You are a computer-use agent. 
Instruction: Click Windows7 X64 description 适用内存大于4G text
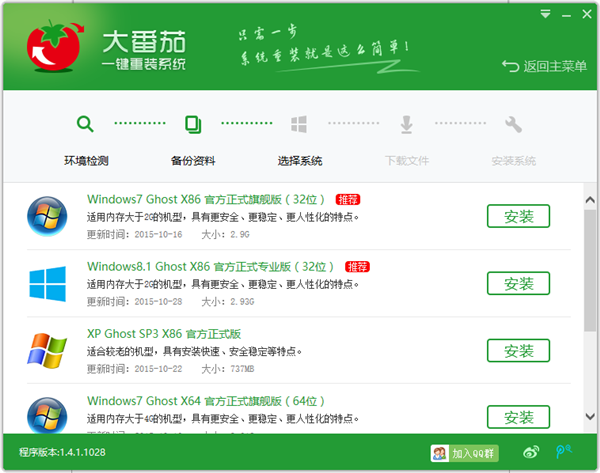click(222, 419)
